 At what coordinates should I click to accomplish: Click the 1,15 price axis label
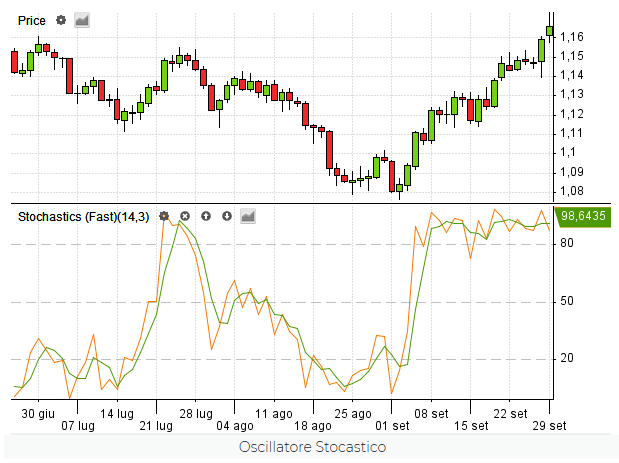click(572, 56)
